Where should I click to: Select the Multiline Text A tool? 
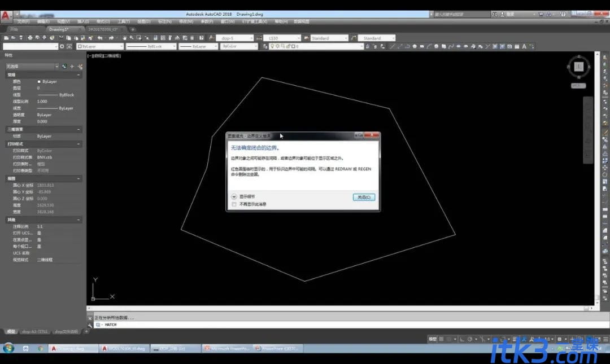524,46
